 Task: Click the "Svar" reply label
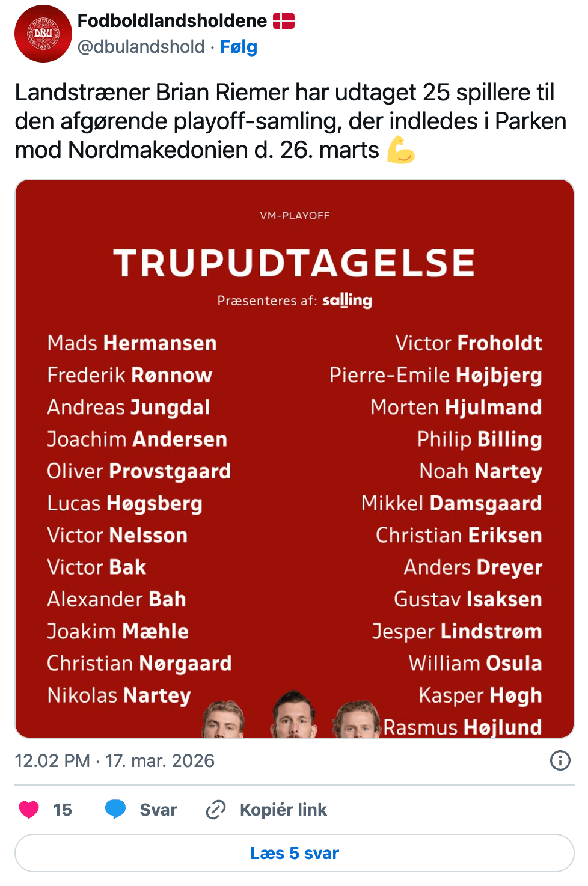pos(158,810)
